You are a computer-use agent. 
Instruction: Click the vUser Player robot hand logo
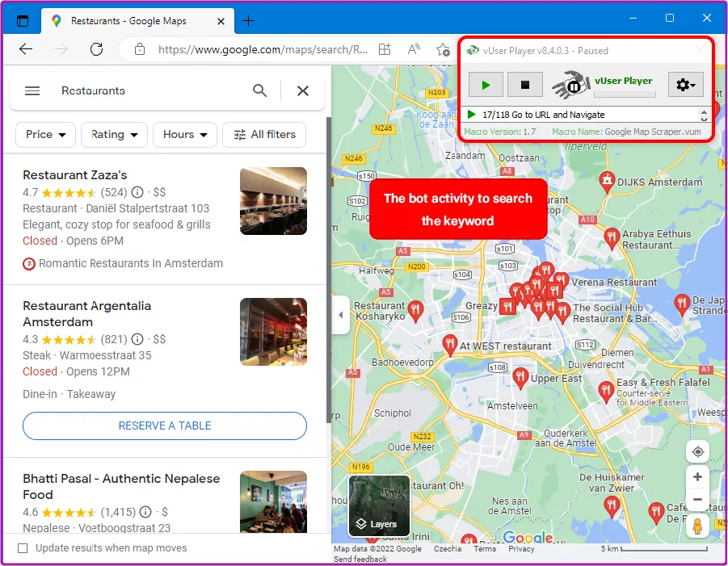pos(571,85)
